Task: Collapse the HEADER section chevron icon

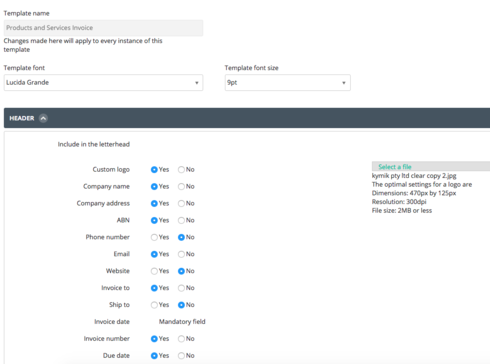Action: point(43,118)
